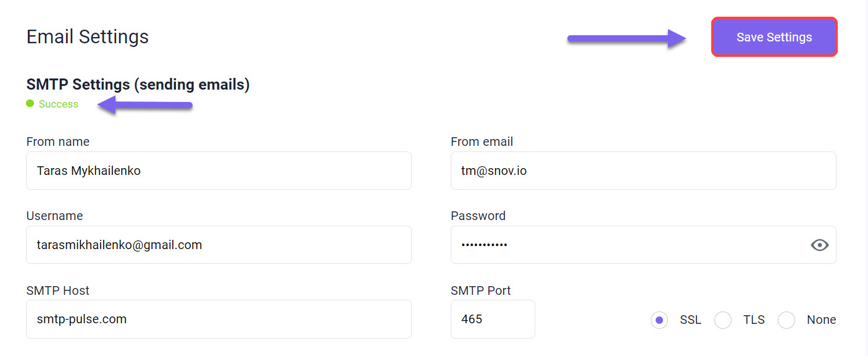Click the "From name" field label
Image resolution: width=868 pixels, height=356 pixels.
coord(58,142)
